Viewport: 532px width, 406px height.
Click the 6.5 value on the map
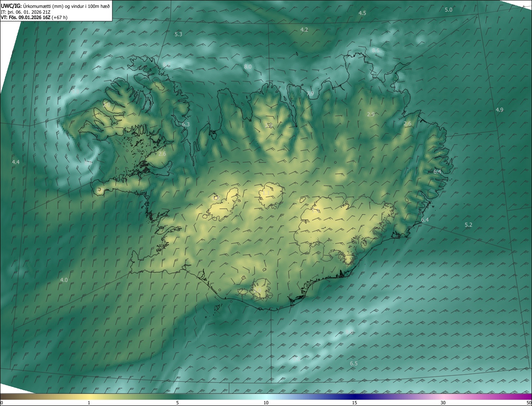pyautogui.click(x=354, y=364)
